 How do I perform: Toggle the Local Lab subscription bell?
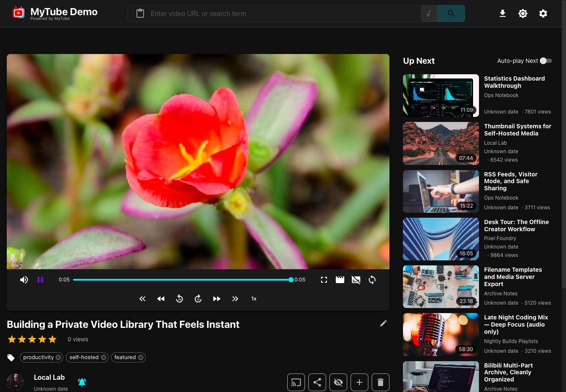click(82, 382)
